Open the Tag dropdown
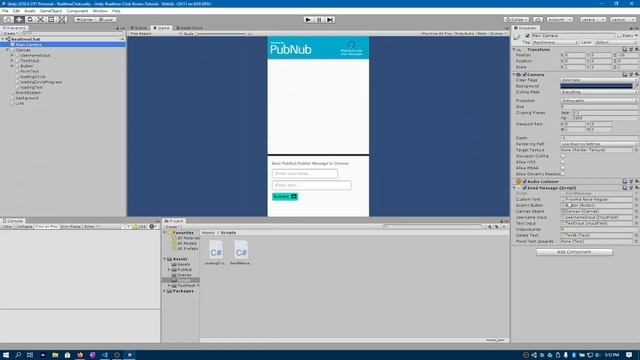Image resolution: width=640 pixels, height=360 pixels. (555, 42)
